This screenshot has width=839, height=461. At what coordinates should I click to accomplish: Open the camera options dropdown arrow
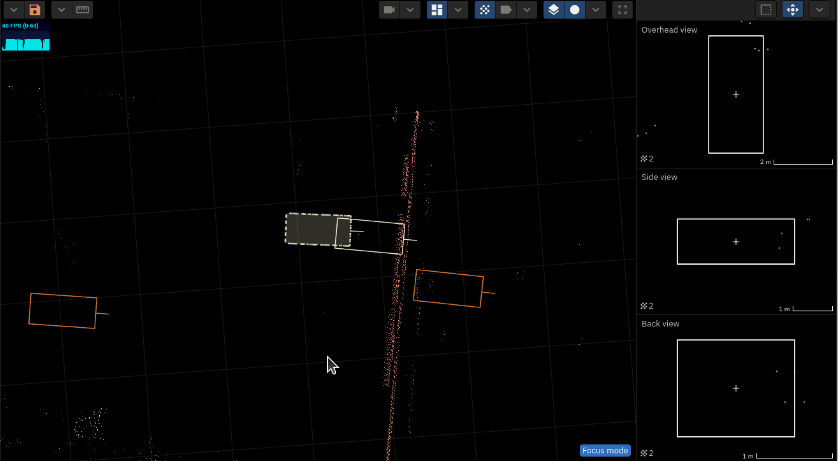click(410, 10)
